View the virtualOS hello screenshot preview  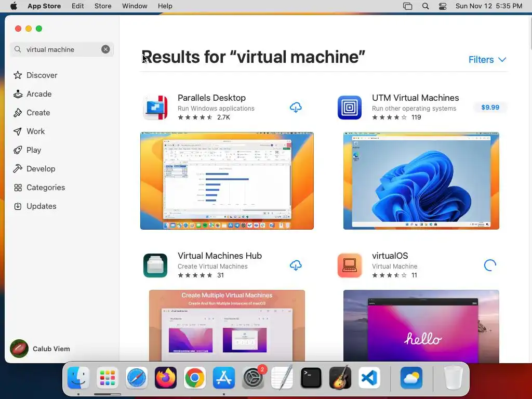click(x=421, y=326)
